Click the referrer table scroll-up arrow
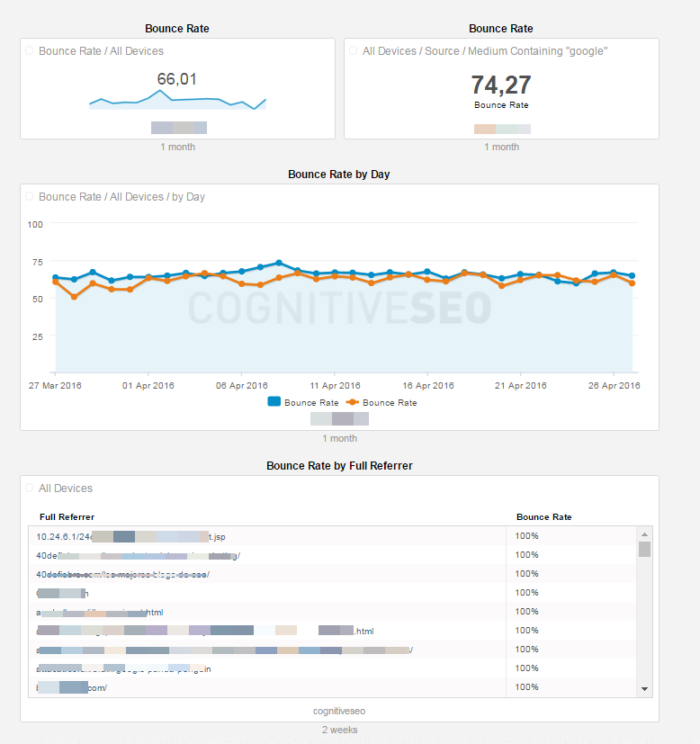700x744 pixels. [x=644, y=534]
